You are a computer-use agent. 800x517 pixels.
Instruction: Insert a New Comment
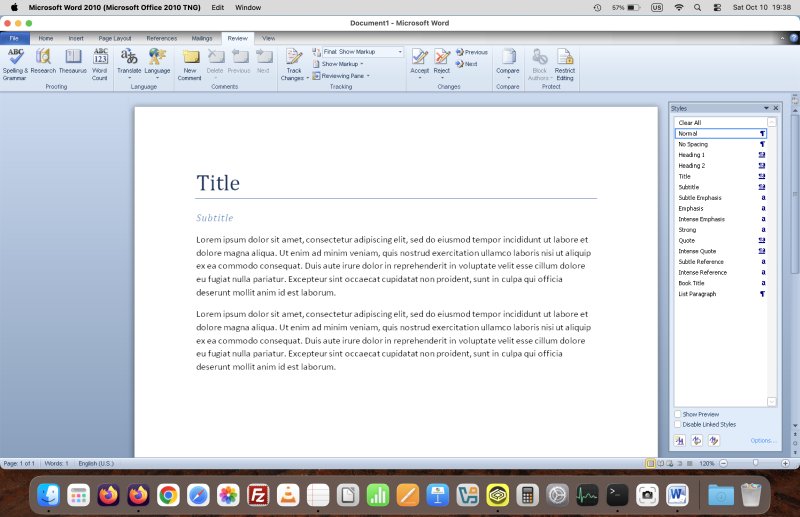tap(190, 64)
